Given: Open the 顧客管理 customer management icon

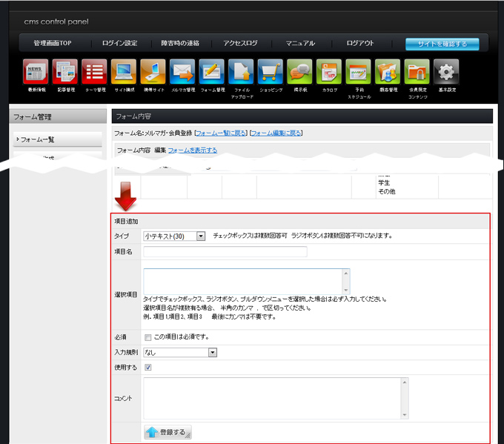Looking at the screenshot, I should click(387, 72).
